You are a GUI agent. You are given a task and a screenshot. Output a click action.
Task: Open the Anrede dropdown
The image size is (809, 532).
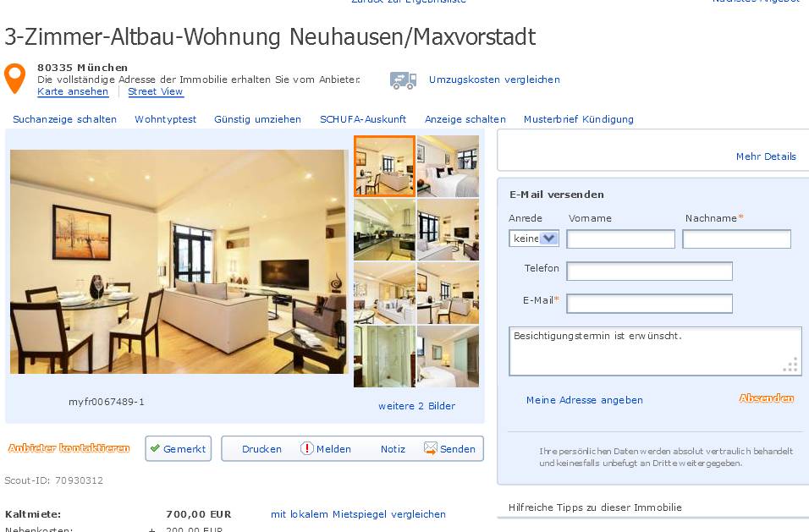point(534,239)
